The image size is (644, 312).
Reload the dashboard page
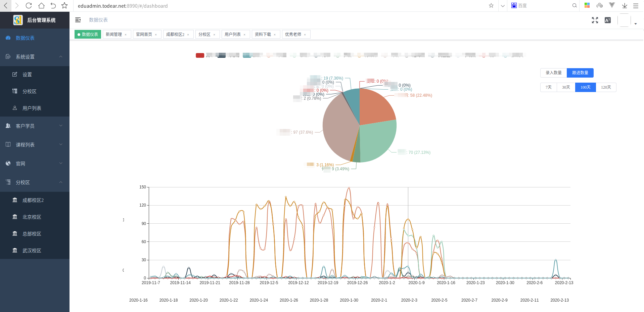pyautogui.click(x=29, y=6)
